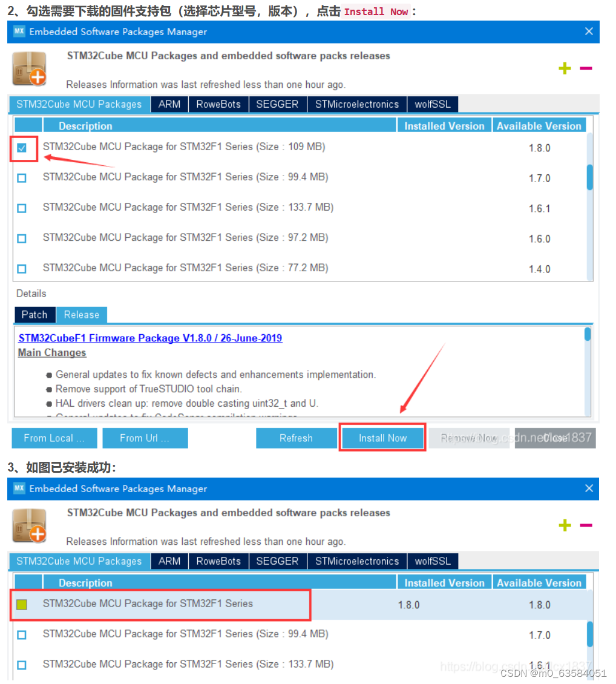Switch to SEGGER tab in upper window
This screenshot has height=684, width=616.
tap(277, 104)
